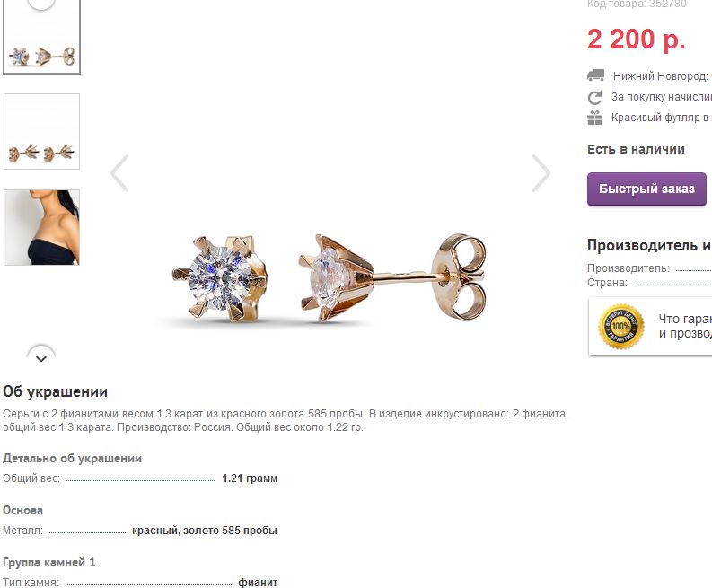Select the front-view earrings thumbnail
The width and height of the screenshot is (712, 588).
[42, 36]
